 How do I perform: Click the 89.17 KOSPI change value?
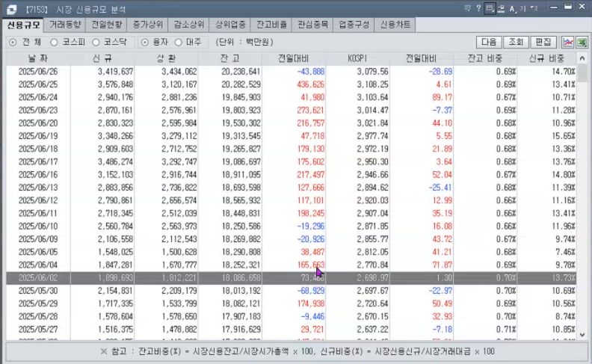tap(442, 97)
